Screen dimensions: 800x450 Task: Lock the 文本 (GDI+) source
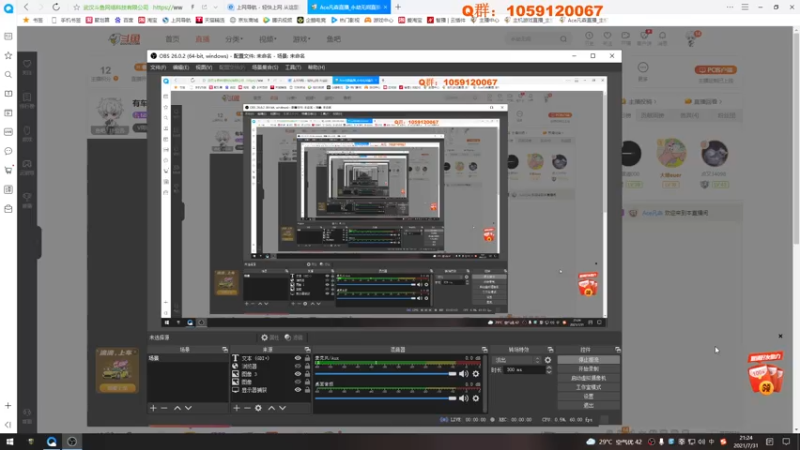coord(307,358)
